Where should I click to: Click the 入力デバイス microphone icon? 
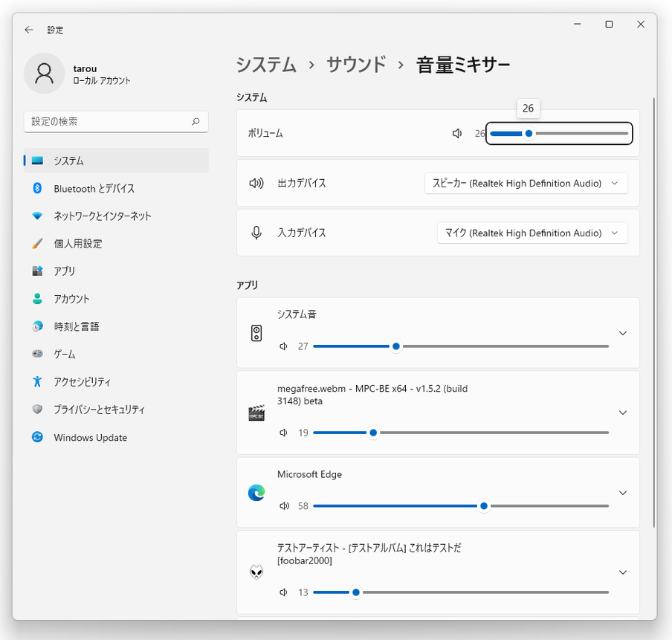pyautogui.click(x=256, y=233)
